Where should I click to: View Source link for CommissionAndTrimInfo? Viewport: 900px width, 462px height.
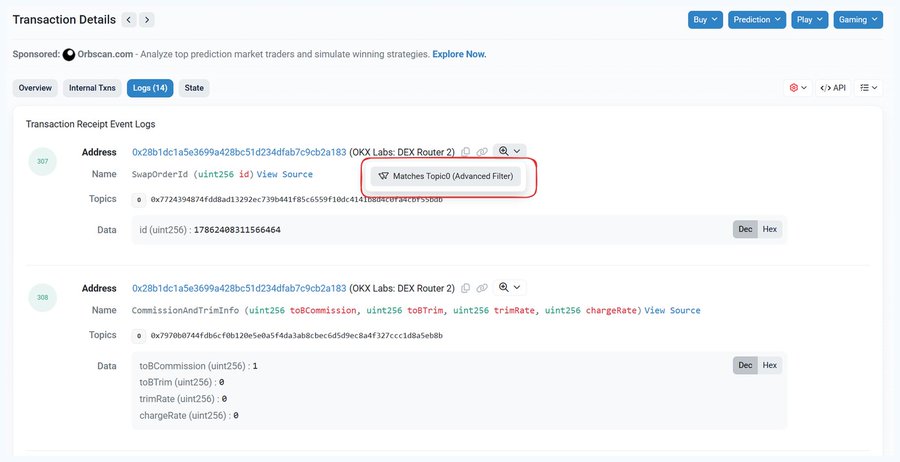pyautogui.click(x=672, y=310)
